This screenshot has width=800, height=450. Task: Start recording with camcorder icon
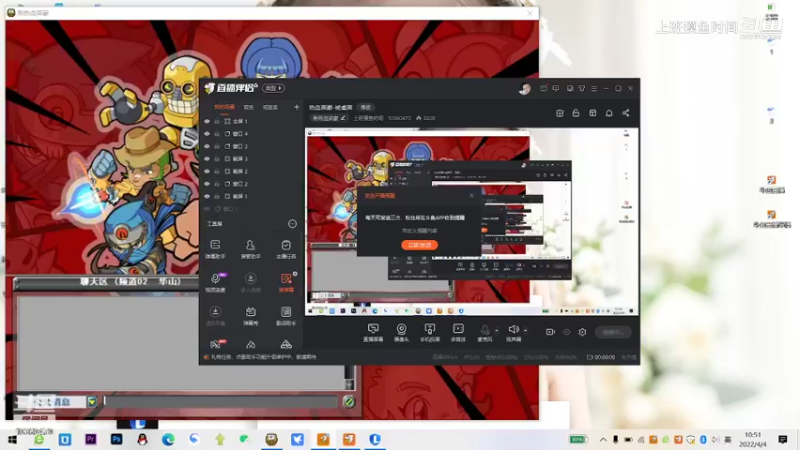click(x=550, y=332)
